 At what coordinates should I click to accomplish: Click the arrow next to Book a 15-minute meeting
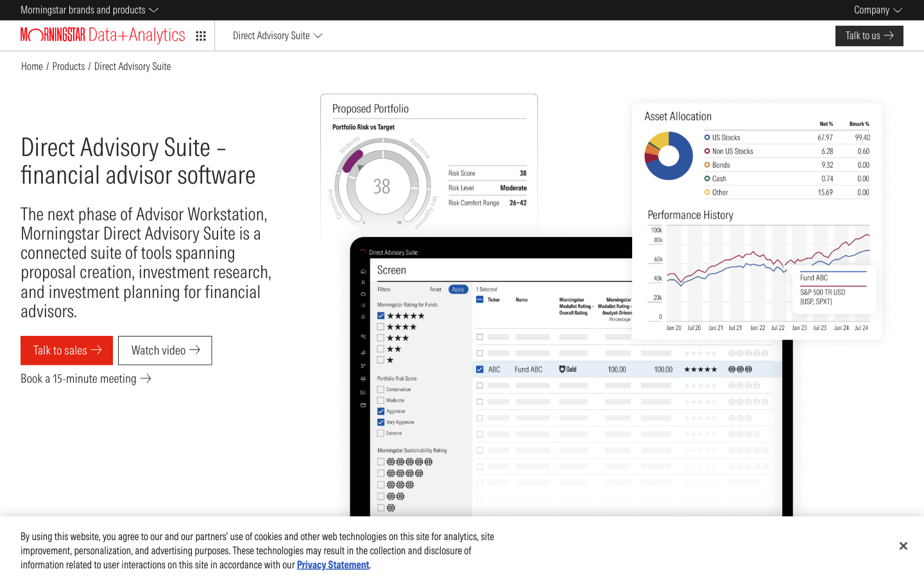[x=146, y=379]
